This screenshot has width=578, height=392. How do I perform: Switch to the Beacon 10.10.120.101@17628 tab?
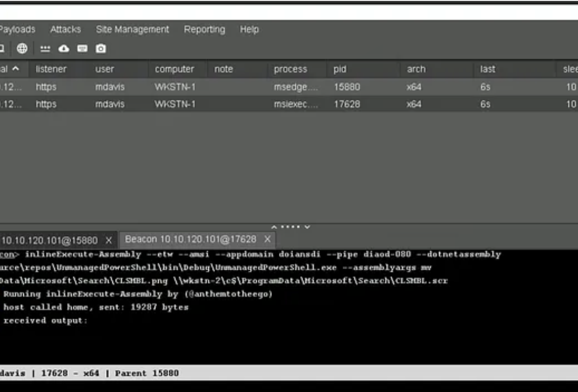pyautogui.click(x=190, y=240)
